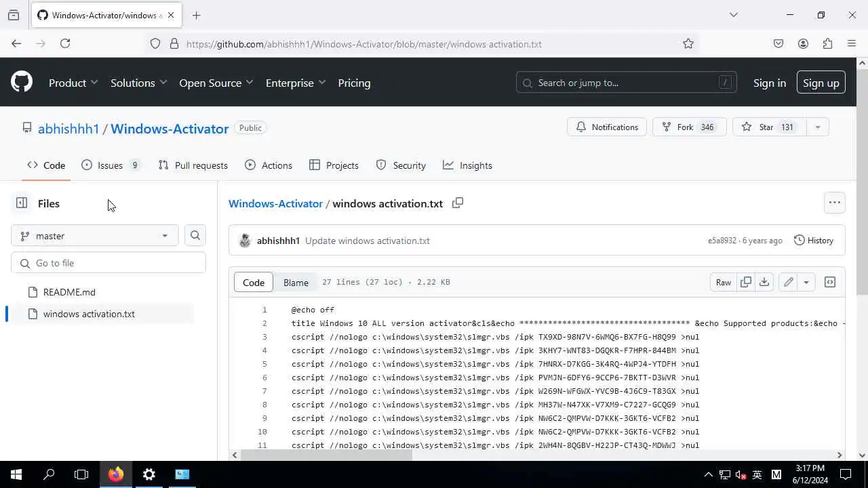This screenshot has width=868, height=488.
Task: Open the Issues tab
Action: pyautogui.click(x=111, y=165)
